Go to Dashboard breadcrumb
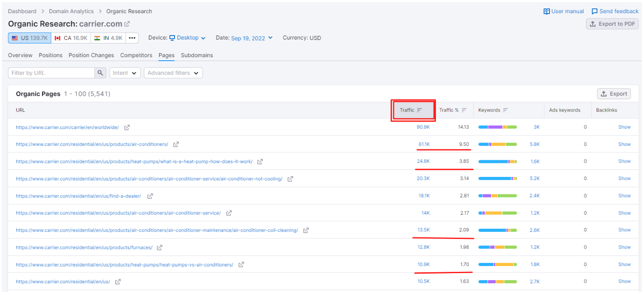Screen dimensions: 644x295 click(x=22, y=11)
